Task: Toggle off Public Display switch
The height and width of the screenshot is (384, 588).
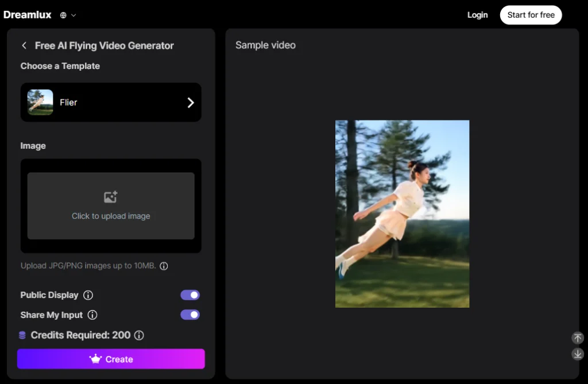Action: point(190,295)
